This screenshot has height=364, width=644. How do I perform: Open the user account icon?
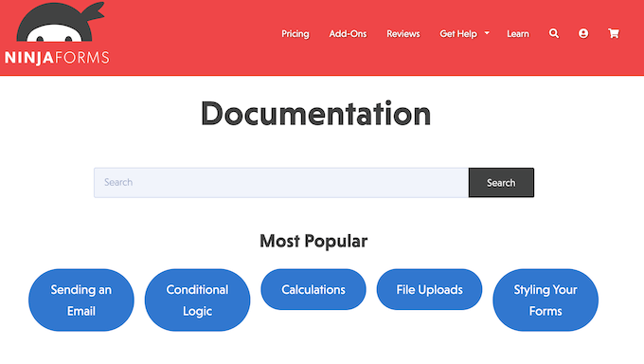point(583,33)
